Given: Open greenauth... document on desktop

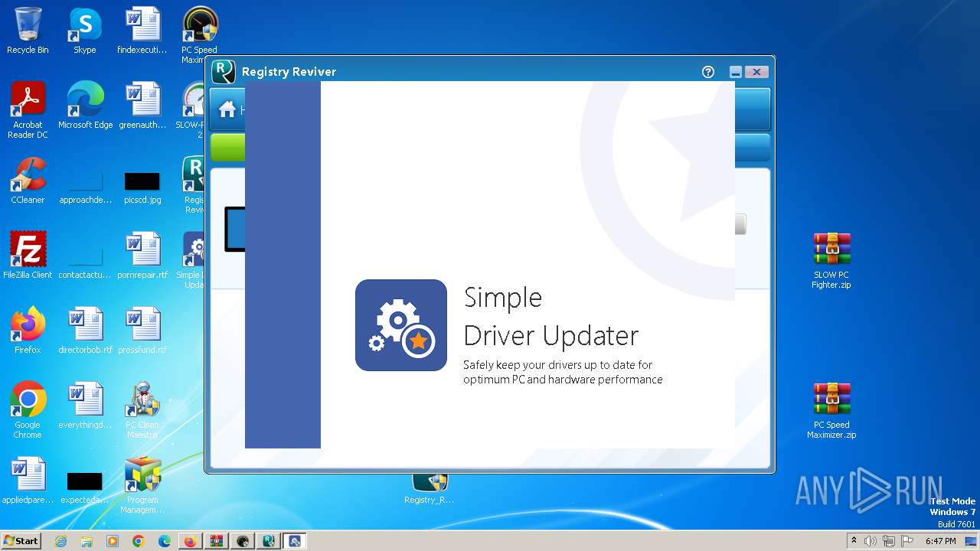Looking at the screenshot, I should (x=142, y=106).
